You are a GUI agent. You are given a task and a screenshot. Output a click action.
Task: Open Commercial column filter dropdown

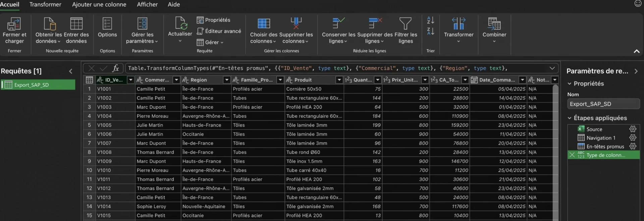click(176, 80)
